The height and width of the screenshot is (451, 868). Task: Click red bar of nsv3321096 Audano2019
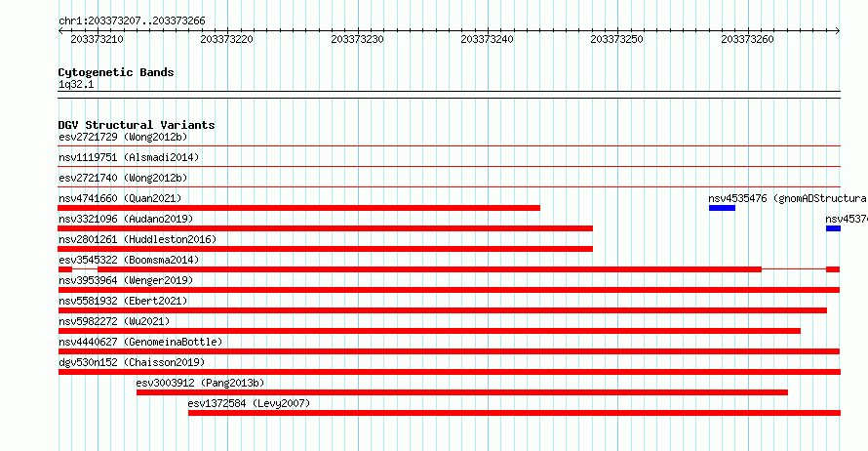tap(326, 228)
